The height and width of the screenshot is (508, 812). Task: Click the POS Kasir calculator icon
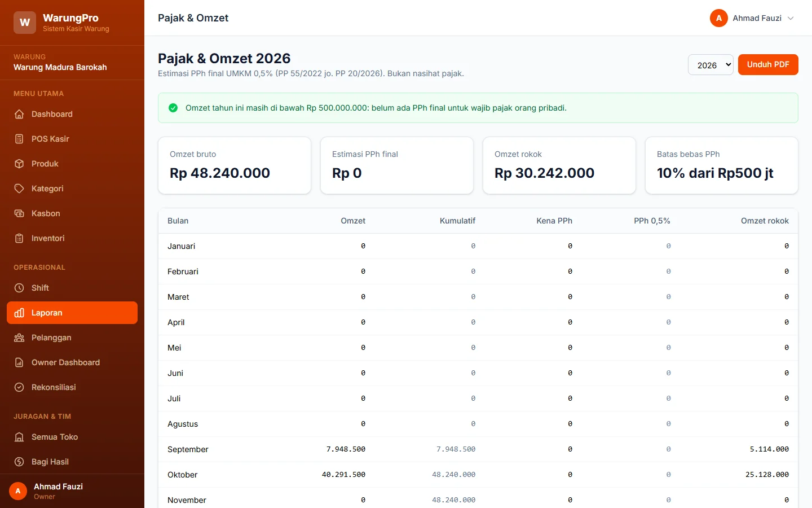click(x=19, y=139)
